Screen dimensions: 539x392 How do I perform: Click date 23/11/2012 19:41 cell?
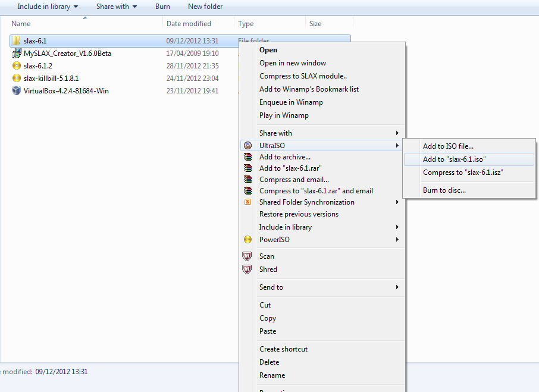coord(193,90)
